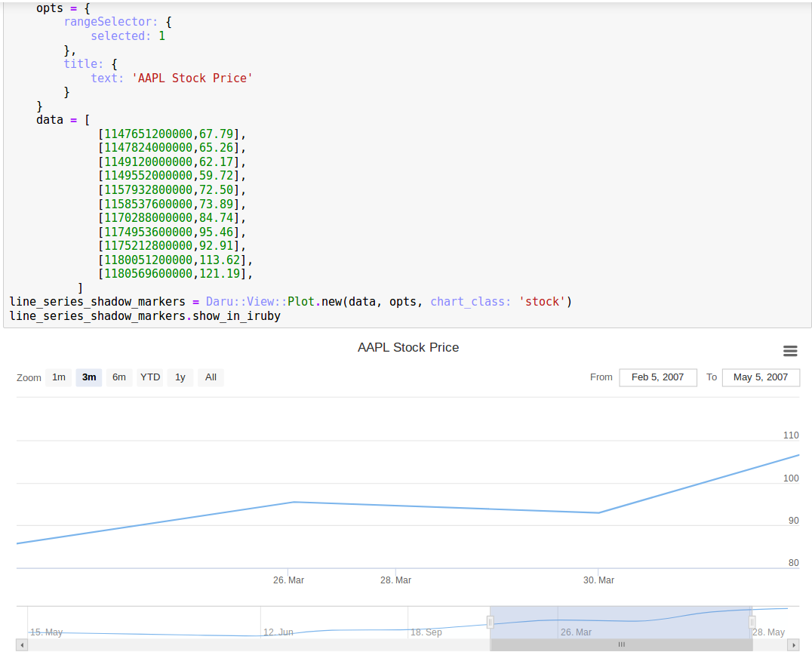Click the data row ending 95.46
Image resolution: width=812 pixels, height=652 pixels.
(x=172, y=232)
